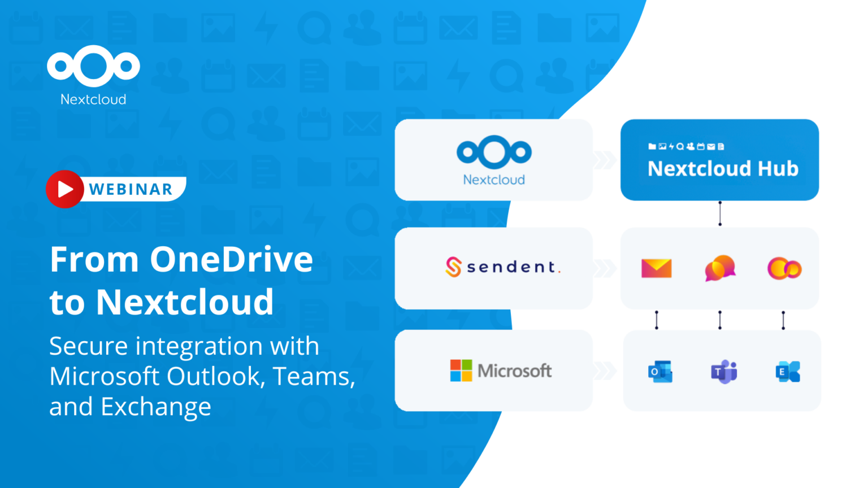Expand the chevrons next to the Microsoft card
This screenshot has height=488, width=868.
pos(606,371)
